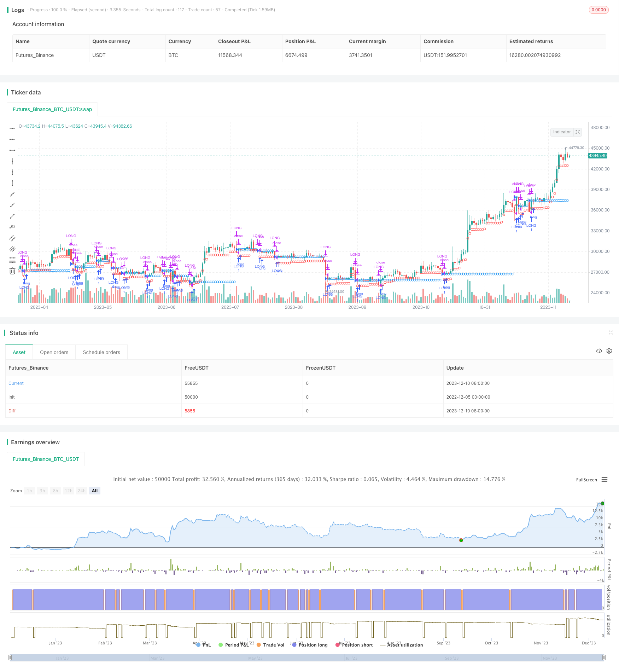Click the Current row link in asset table
The height and width of the screenshot is (672, 619).
pyautogui.click(x=16, y=383)
